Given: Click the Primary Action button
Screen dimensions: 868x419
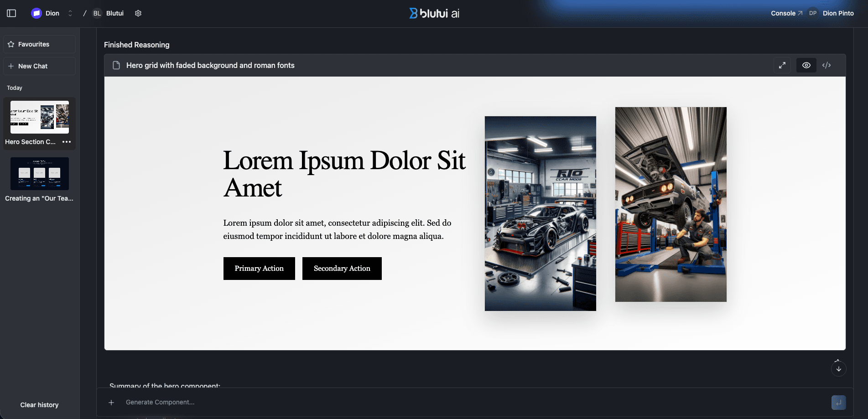Looking at the screenshot, I should coord(259,269).
